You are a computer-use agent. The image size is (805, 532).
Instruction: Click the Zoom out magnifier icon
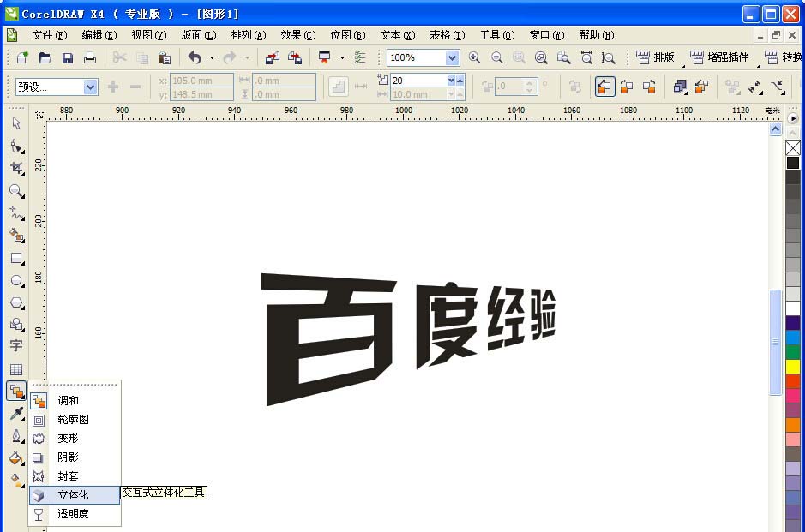tap(496, 57)
